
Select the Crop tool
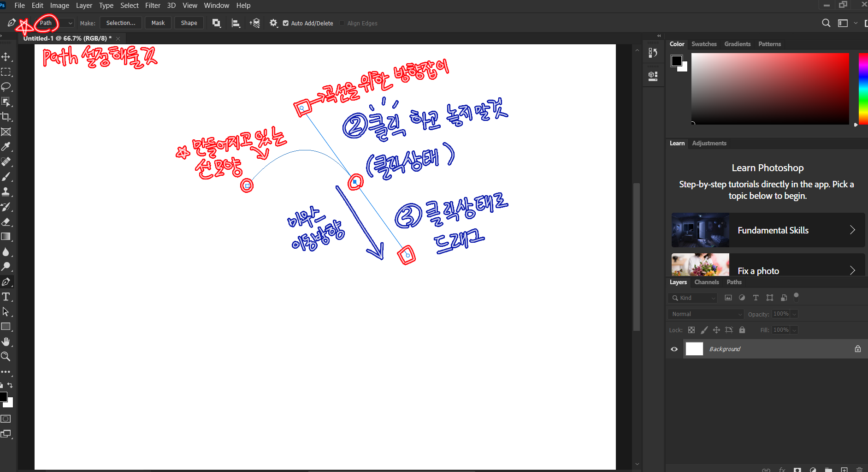point(6,117)
